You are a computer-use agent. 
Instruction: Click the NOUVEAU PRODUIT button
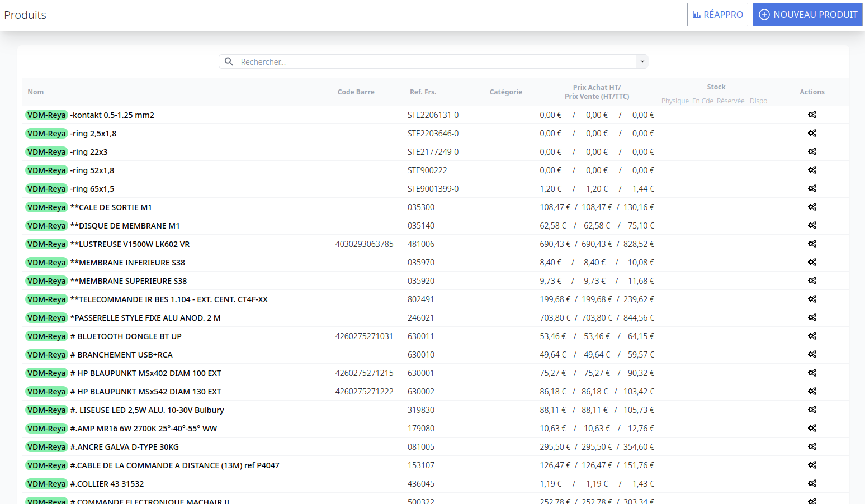[807, 15]
